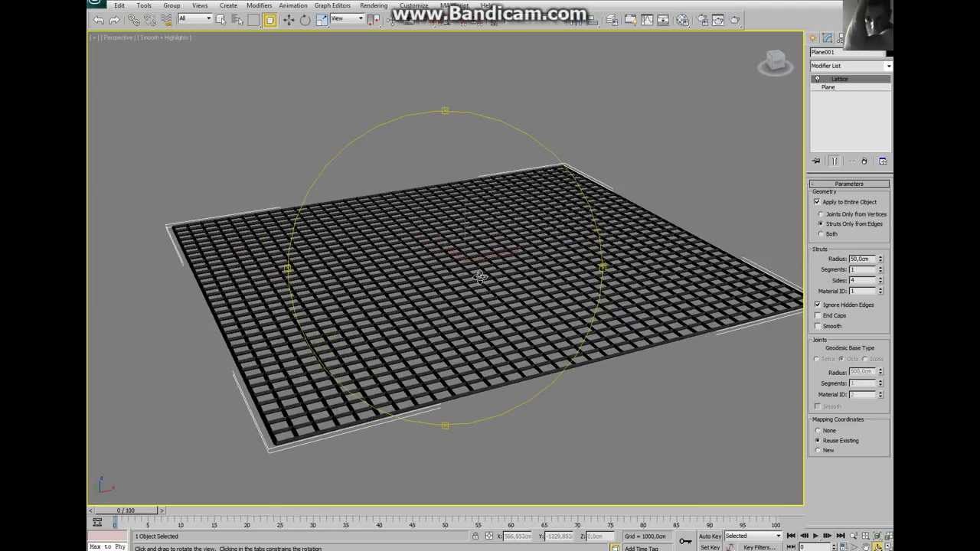Activate the Select and Rotate tool
The image size is (980, 551).
coord(305,20)
